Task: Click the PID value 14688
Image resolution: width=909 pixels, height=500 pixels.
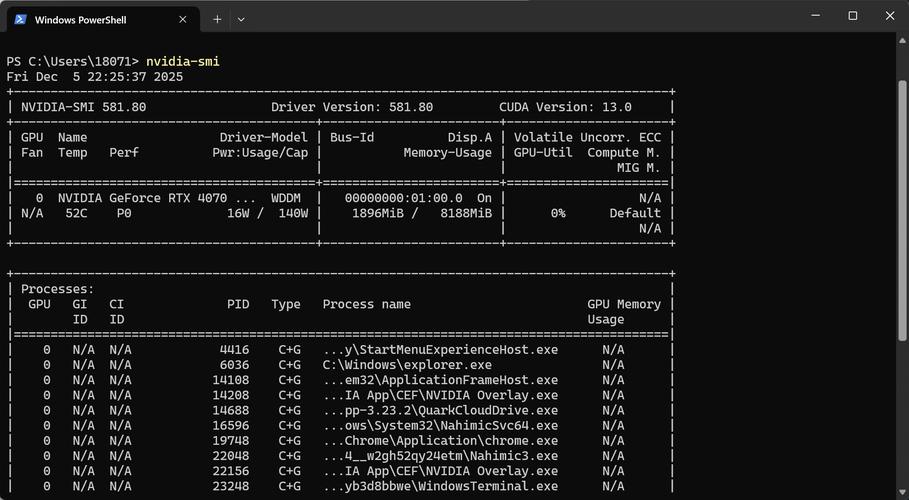Action: coord(231,410)
